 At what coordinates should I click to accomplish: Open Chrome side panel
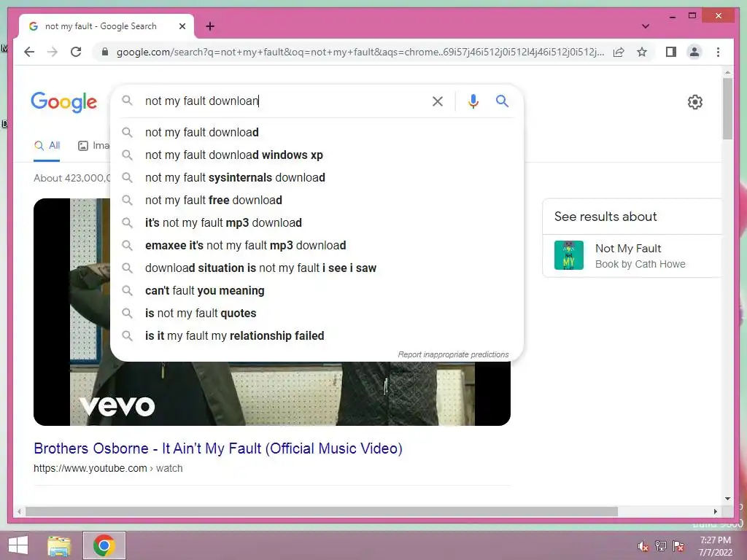tap(671, 52)
